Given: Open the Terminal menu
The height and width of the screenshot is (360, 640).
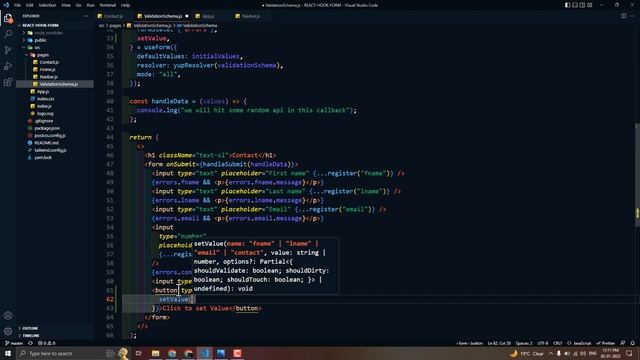Looking at the screenshot, I should pyautogui.click(x=108, y=5).
